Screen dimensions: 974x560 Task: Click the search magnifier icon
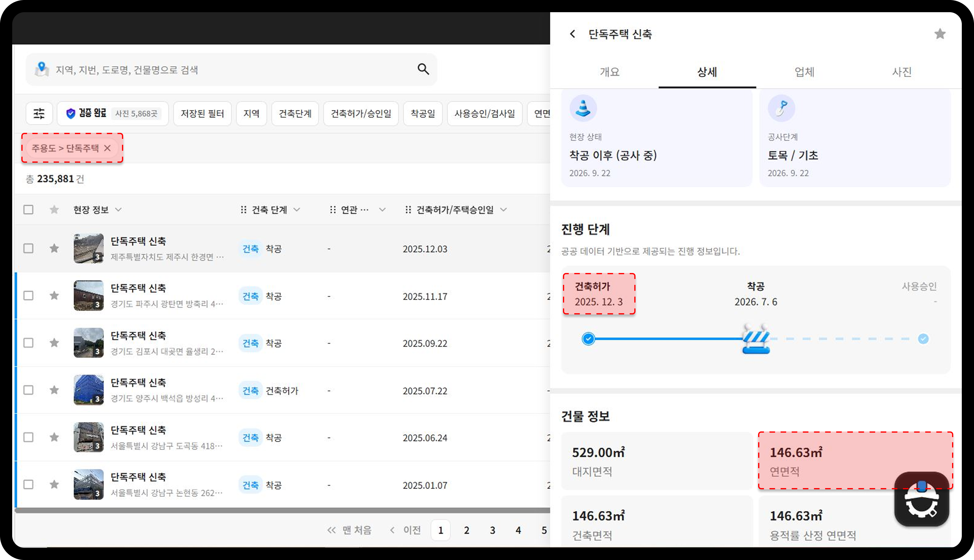(423, 69)
